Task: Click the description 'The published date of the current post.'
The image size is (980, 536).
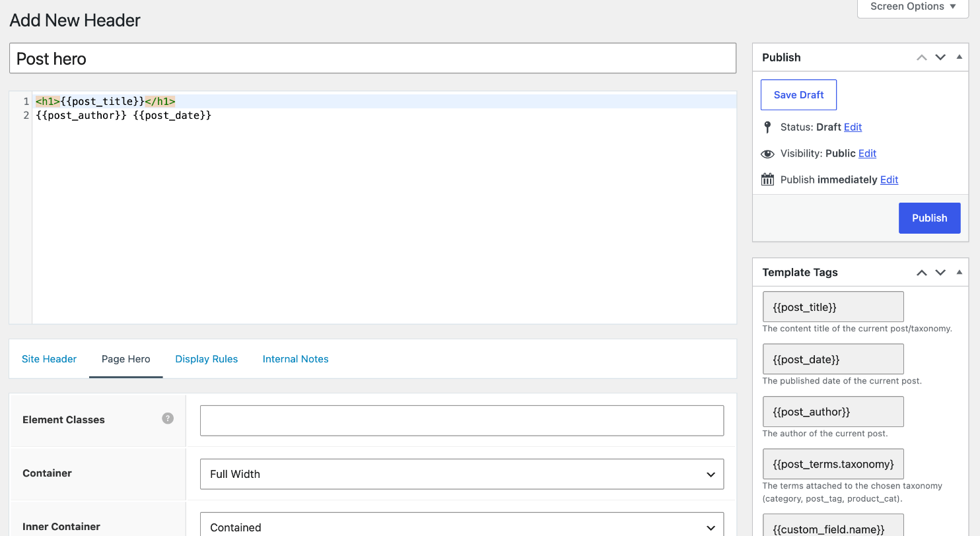Action: (x=842, y=381)
